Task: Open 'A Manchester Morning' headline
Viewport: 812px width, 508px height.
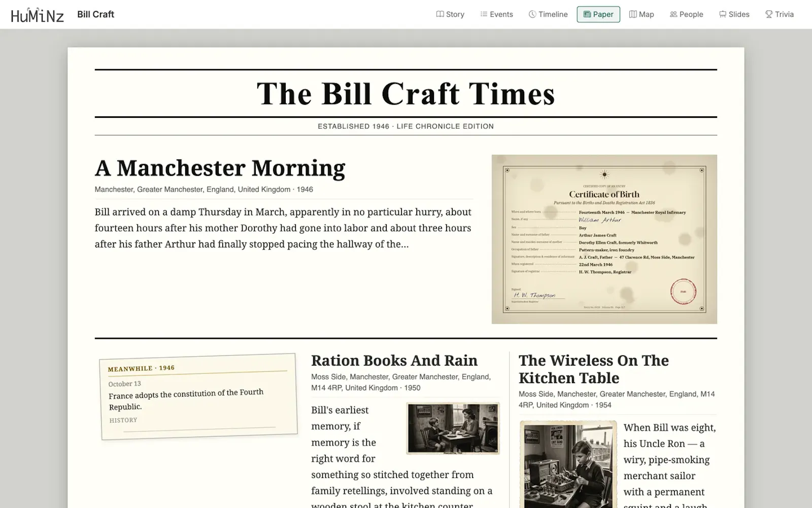Action: coord(220,168)
